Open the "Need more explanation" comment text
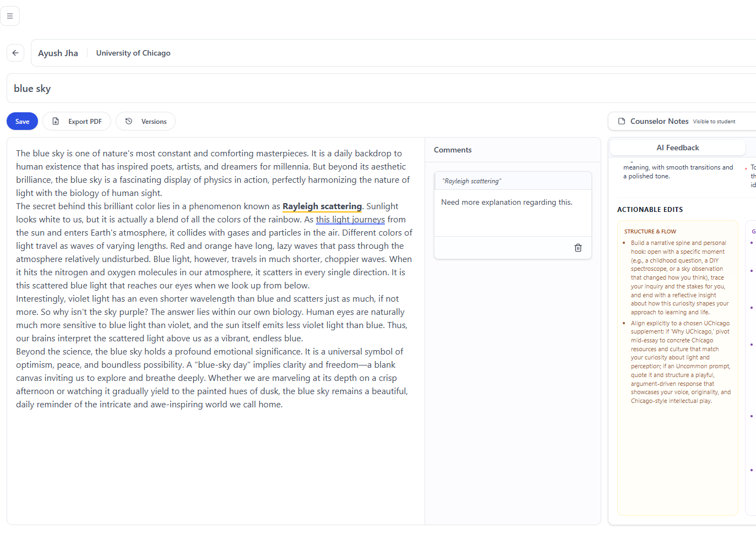 [507, 202]
